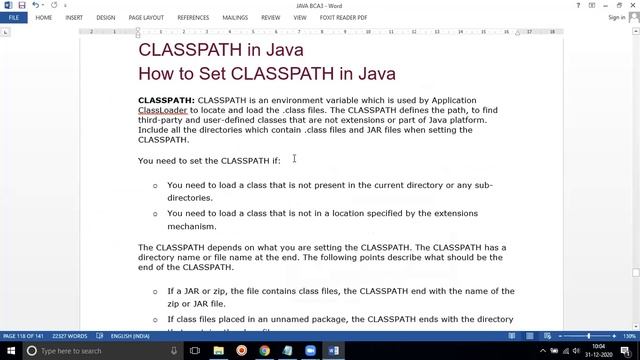Open the REFERENCES tab

click(x=193, y=18)
